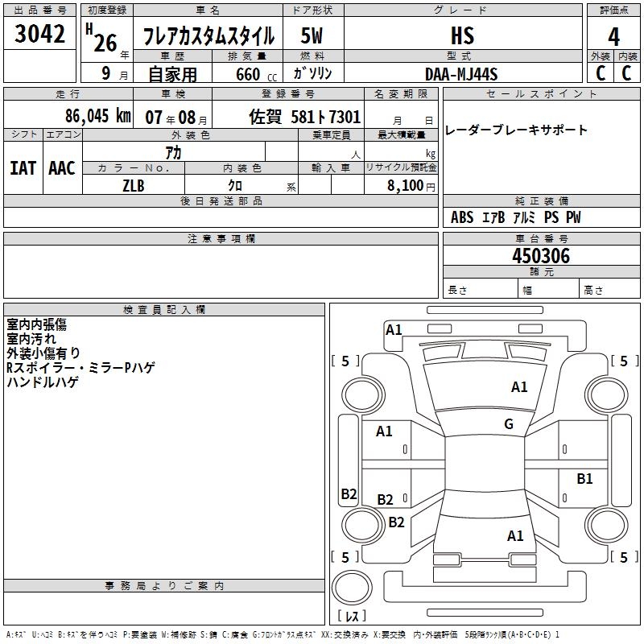Select the chassis number 450306
This screenshot has height=644, width=644.
[541, 256]
